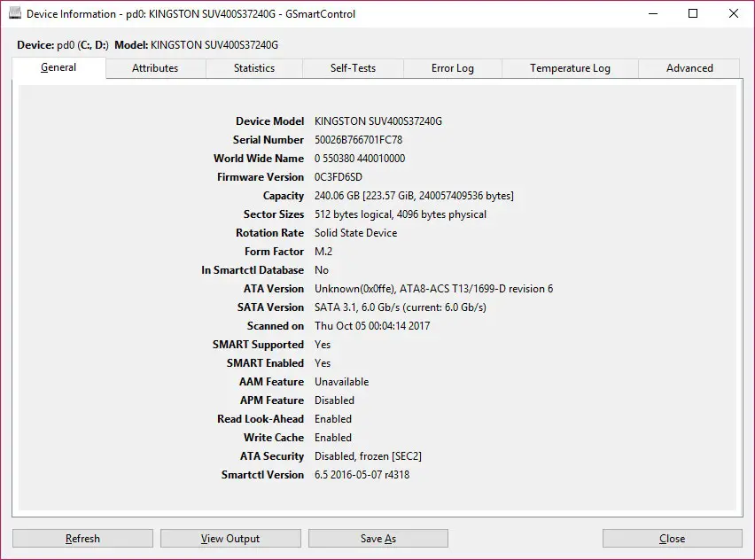Click the Save As button
Image resolution: width=755 pixels, height=560 pixels.
tap(378, 539)
